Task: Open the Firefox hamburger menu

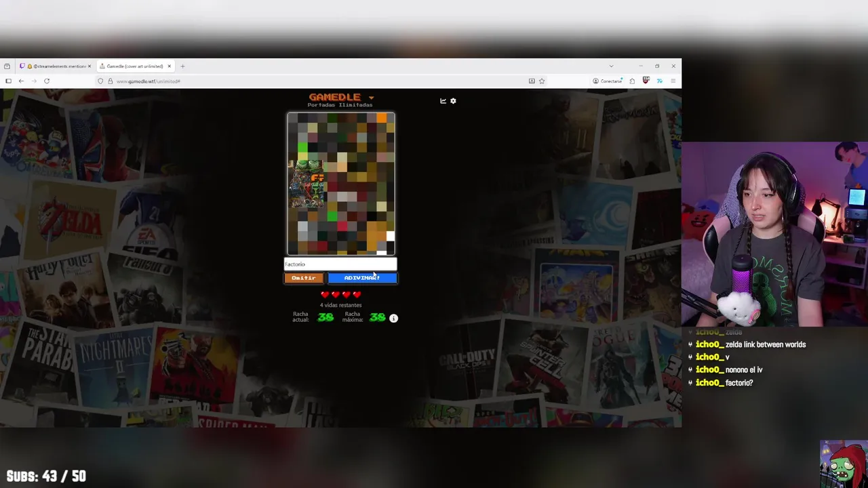Action: click(673, 81)
